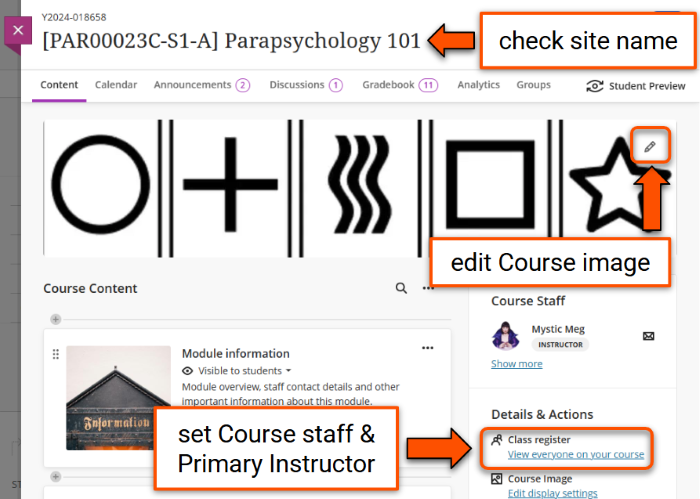Send message to Mystic Meg envelope icon
This screenshot has width=700, height=499.
pos(648,336)
